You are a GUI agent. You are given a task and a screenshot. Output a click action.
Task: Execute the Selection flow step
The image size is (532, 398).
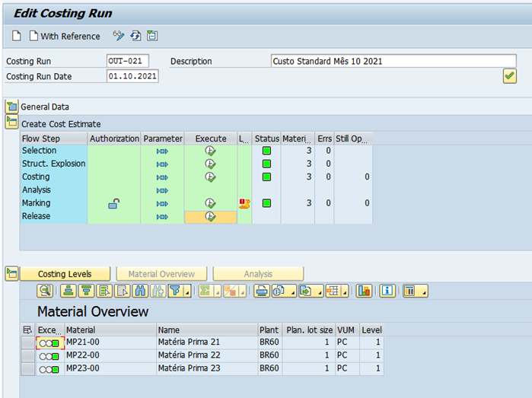(x=210, y=151)
